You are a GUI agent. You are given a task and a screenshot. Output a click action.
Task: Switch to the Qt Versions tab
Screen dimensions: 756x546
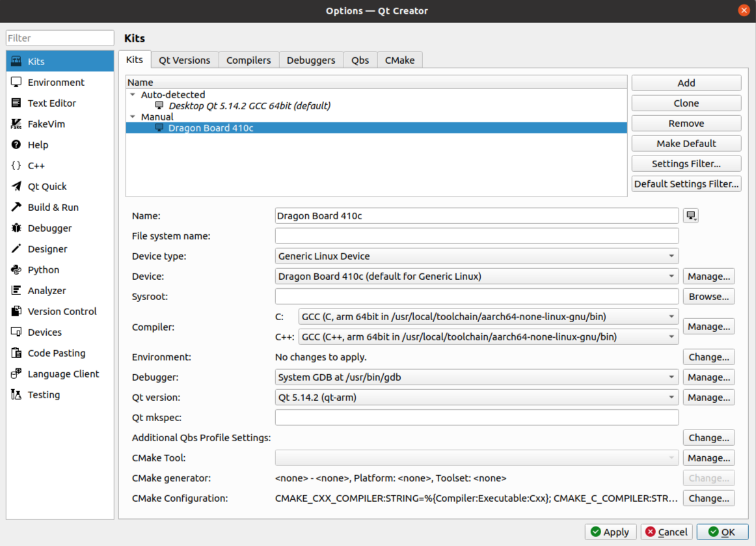(185, 61)
